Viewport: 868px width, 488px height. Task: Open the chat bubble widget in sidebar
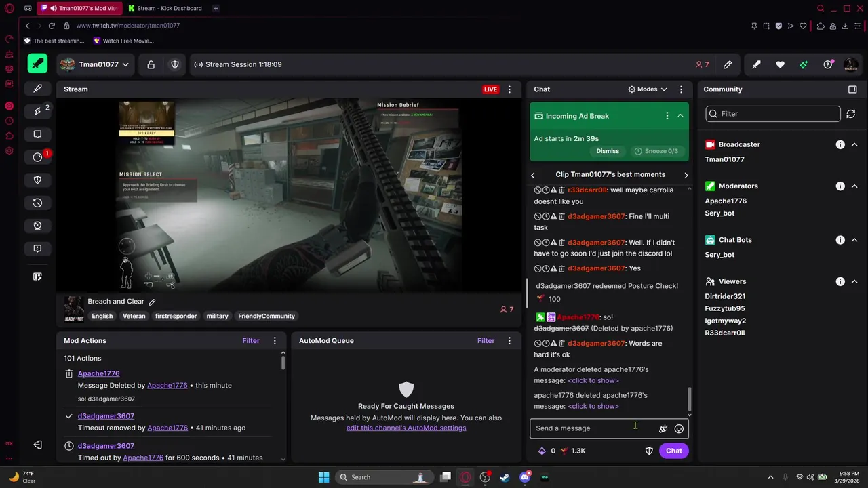tap(37, 134)
